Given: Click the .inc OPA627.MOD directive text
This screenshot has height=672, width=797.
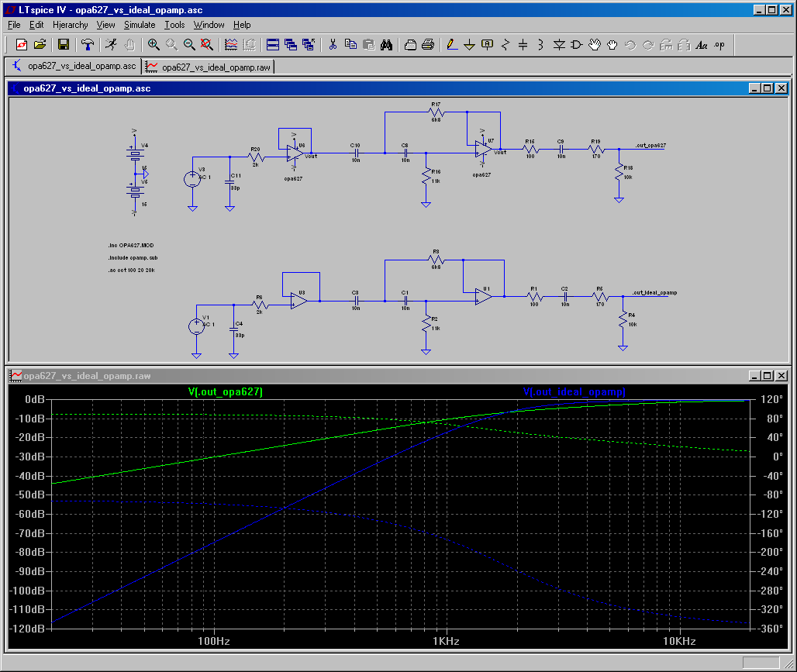Looking at the screenshot, I should 130,245.
